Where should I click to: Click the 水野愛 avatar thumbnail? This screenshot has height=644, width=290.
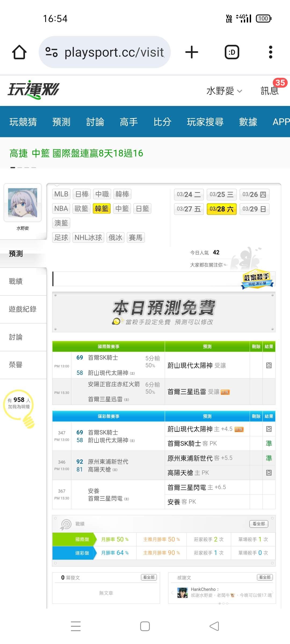pos(23,203)
